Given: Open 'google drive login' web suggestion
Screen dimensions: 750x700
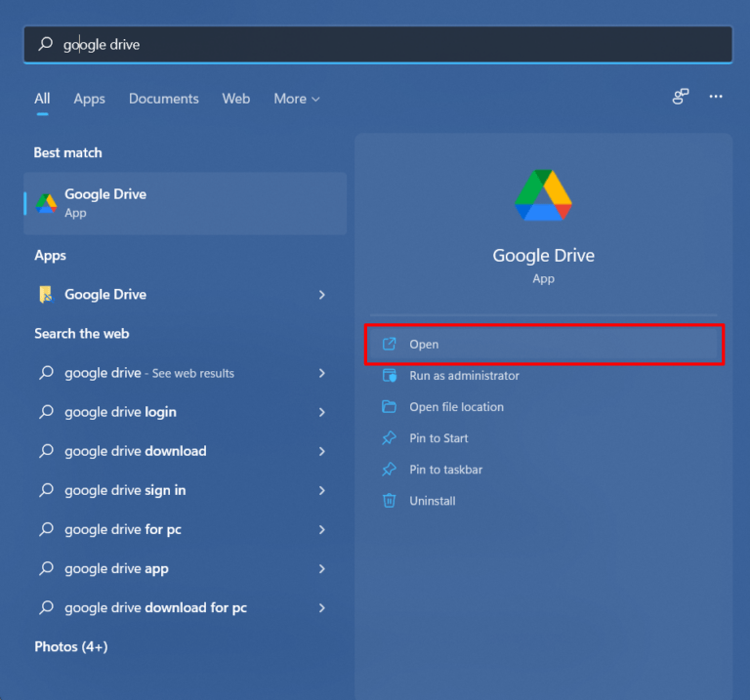Looking at the screenshot, I should [x=186, y=412].
